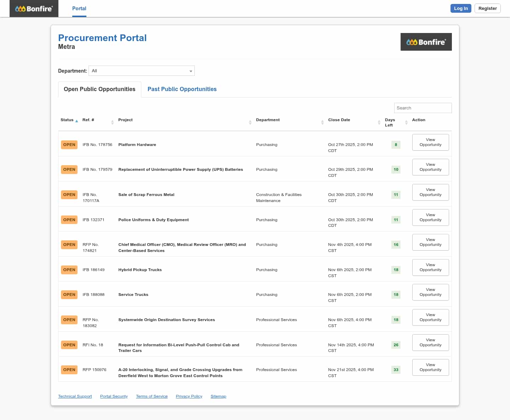Open the Technical Support footer link
The image size is (510, 420).
75,396
